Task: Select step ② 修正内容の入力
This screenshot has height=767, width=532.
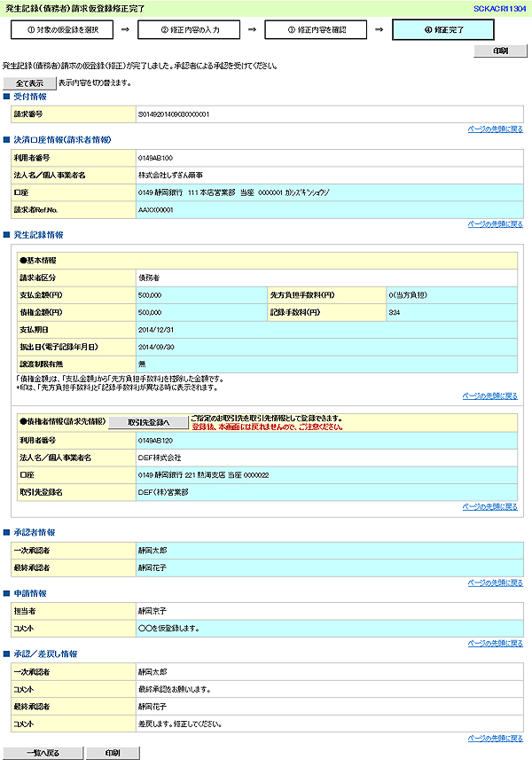Action: [189, 29]
